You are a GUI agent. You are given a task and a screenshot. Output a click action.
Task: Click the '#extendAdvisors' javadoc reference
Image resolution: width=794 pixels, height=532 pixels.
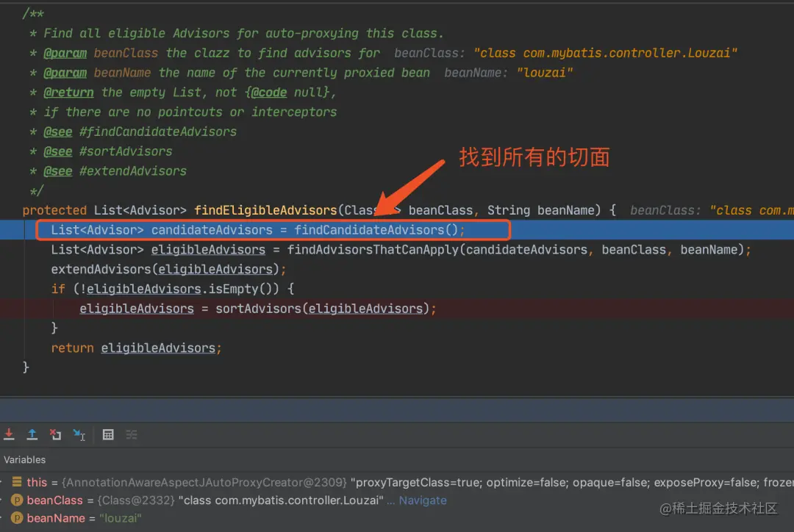(132, 171)
